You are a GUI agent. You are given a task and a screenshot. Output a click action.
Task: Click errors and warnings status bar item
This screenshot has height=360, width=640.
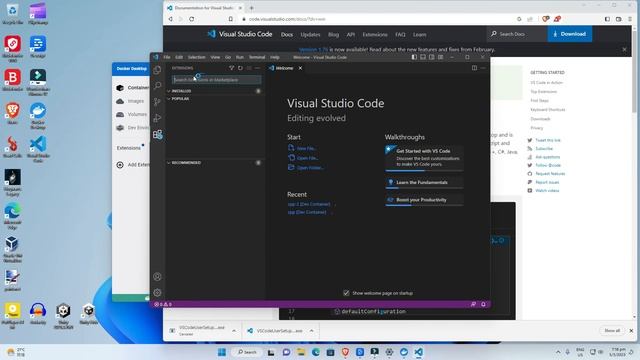[x=162, y=304]
